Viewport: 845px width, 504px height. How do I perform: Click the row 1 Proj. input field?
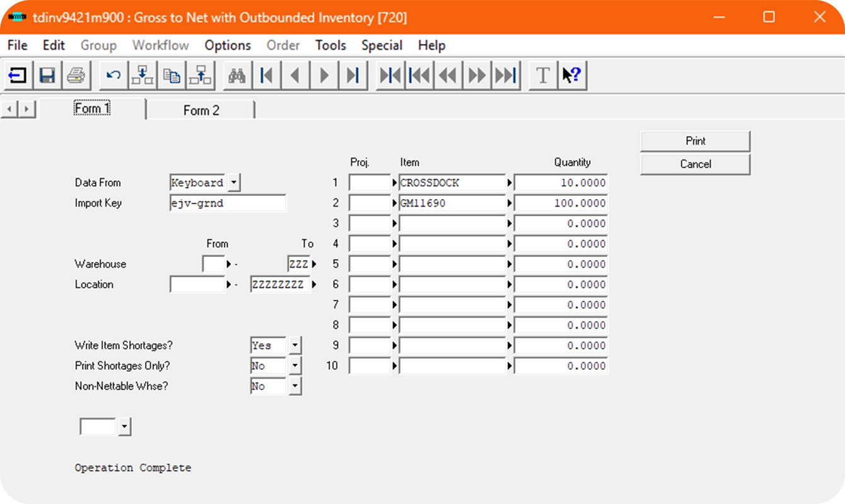pos(370,183)
